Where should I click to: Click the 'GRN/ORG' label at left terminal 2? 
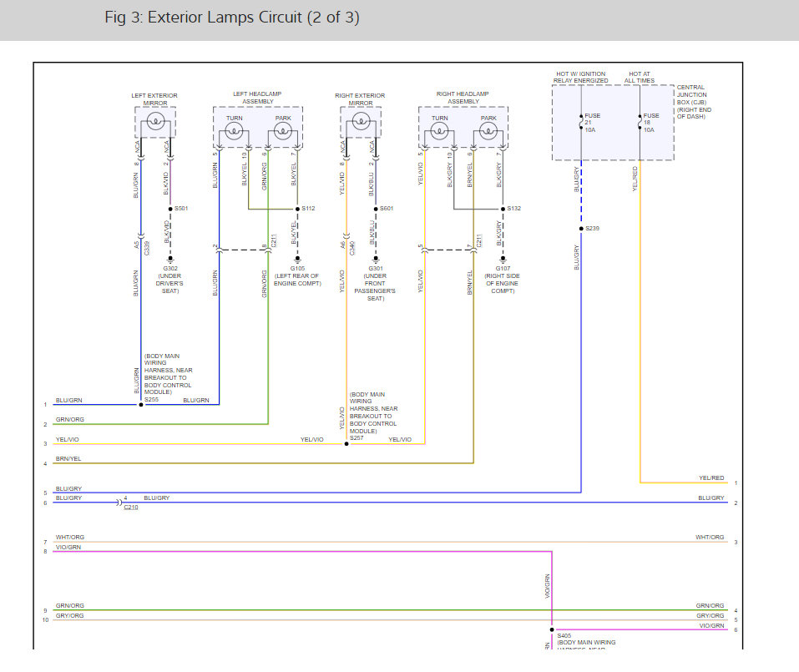(70, 420)
